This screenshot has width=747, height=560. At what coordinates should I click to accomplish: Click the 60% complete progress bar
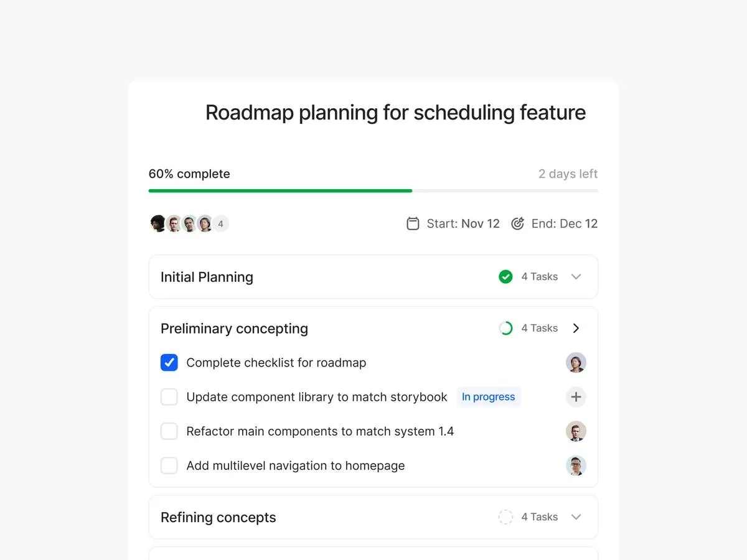(374, 190)
